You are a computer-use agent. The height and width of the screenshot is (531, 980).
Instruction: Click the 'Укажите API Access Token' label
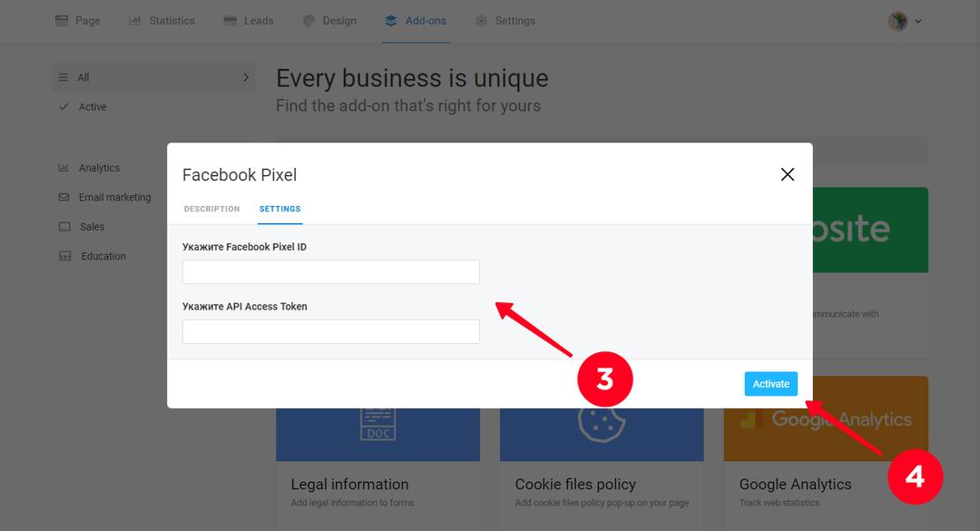tap(245, 307)
